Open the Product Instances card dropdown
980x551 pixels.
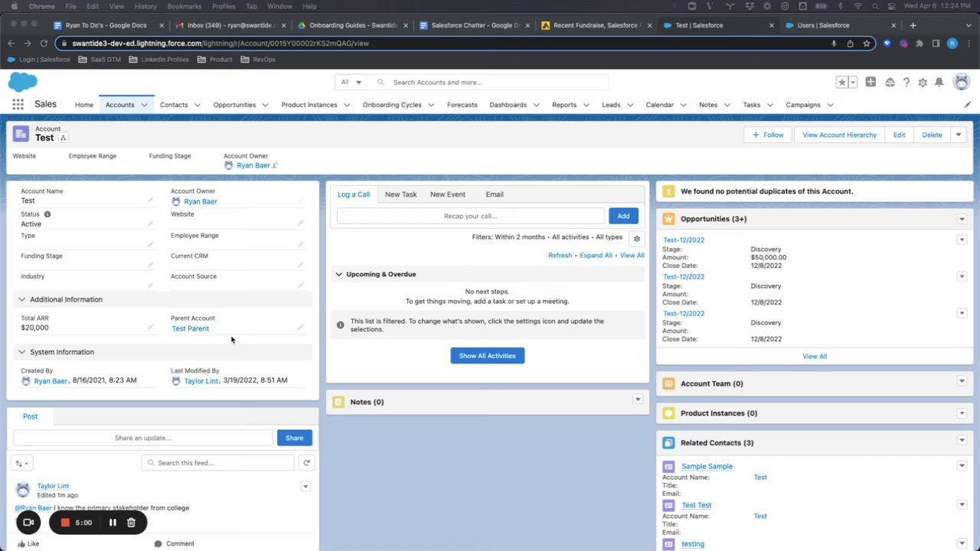click(962, 413)
